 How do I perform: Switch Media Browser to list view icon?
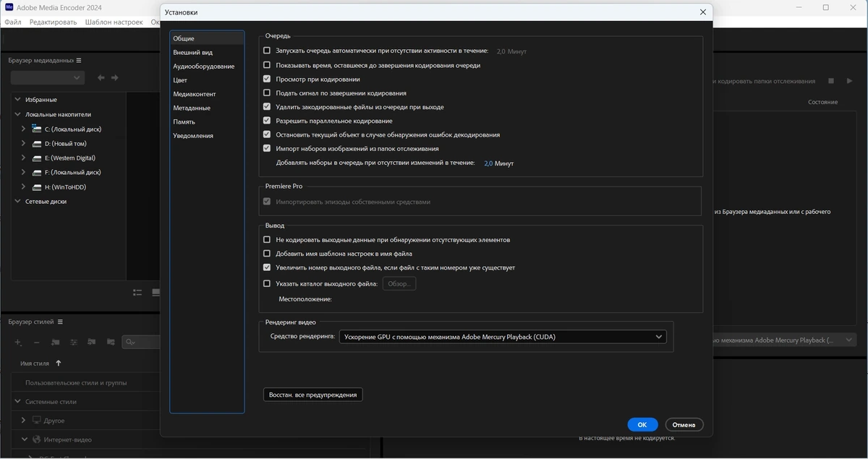tap(137, 292)
